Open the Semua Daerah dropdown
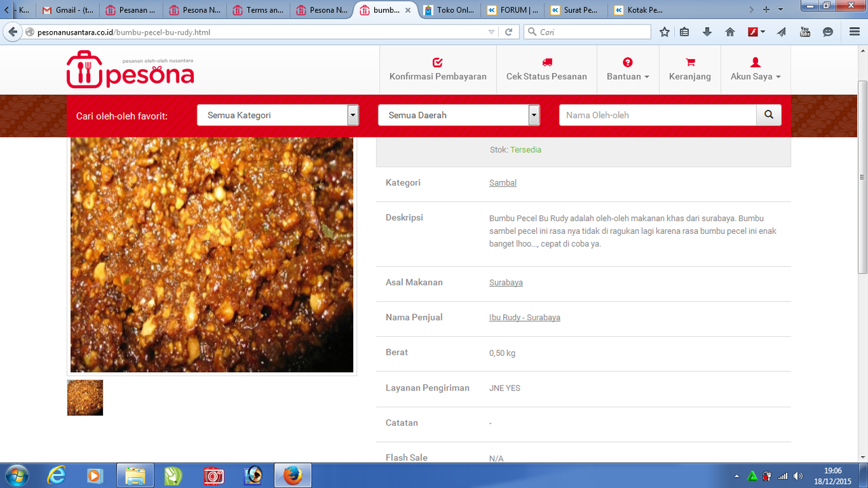 click(x=459, y=115)
